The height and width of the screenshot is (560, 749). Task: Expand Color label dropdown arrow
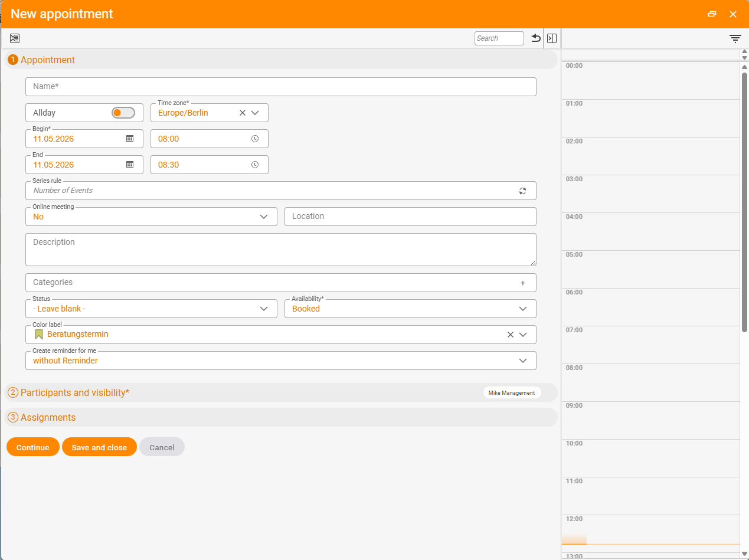pos(523,335)
